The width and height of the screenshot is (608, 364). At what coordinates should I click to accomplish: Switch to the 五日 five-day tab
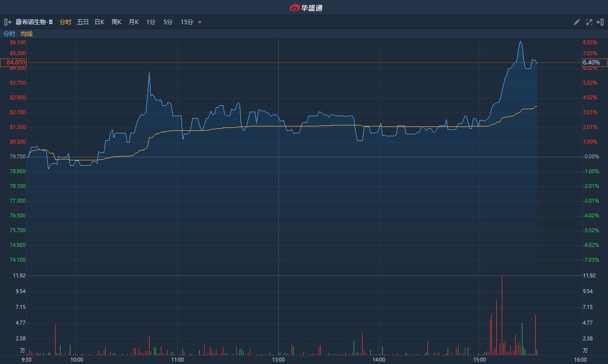[x=83, y=22]
